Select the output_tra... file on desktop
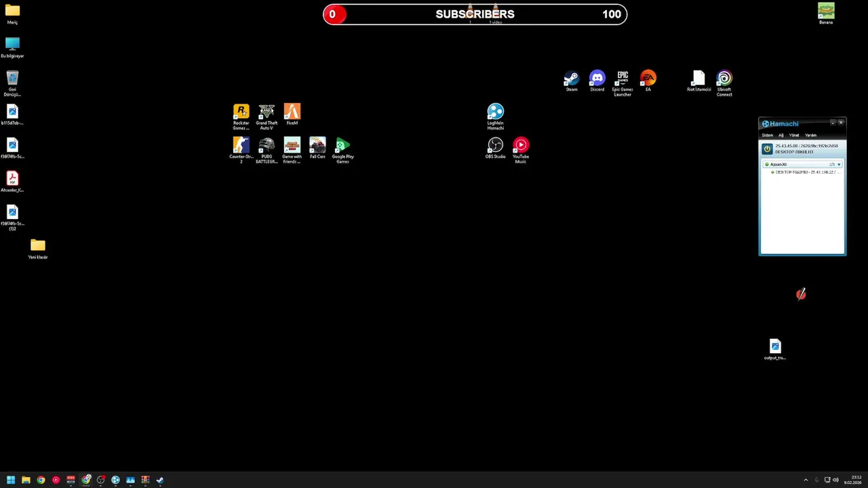Viewport: 868px width, 488px height. point(775,349)
